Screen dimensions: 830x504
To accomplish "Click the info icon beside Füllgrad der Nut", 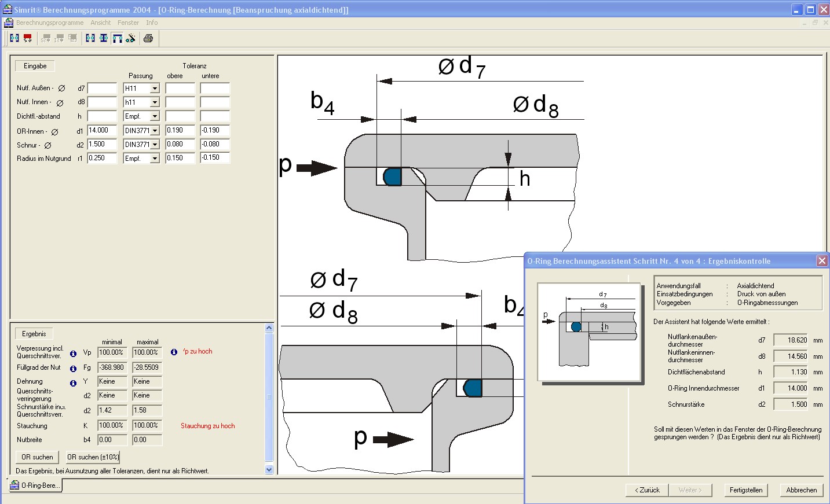I will 73,369.
